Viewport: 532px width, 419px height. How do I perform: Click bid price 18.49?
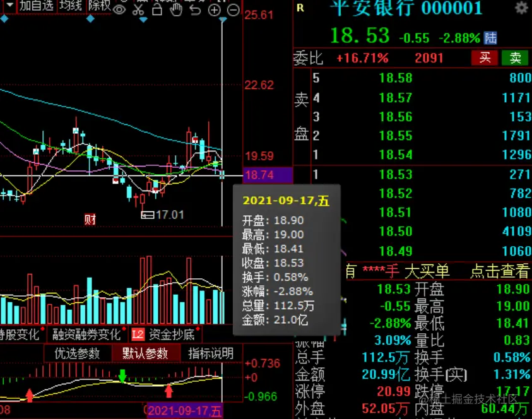tap(395, 251)
